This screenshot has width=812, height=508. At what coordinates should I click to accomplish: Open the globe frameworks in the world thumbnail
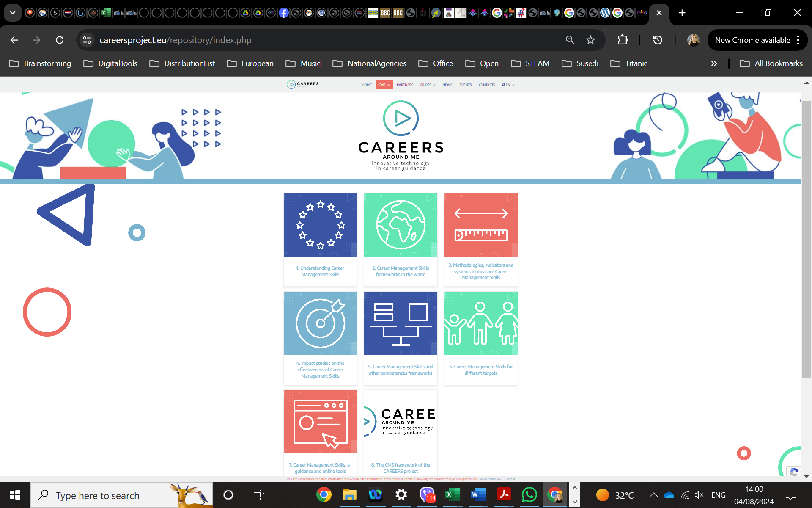401,225
